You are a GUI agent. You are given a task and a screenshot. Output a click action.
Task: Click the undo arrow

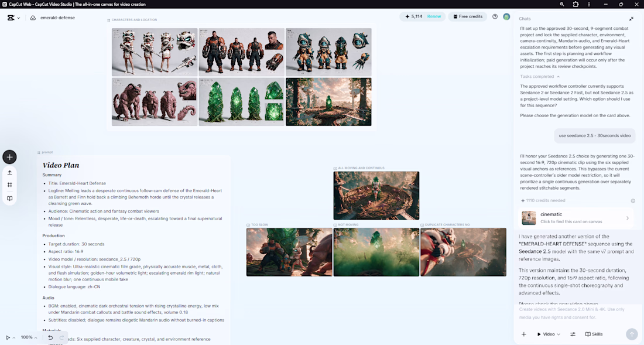pyautogui.click(x=50, y=337)
